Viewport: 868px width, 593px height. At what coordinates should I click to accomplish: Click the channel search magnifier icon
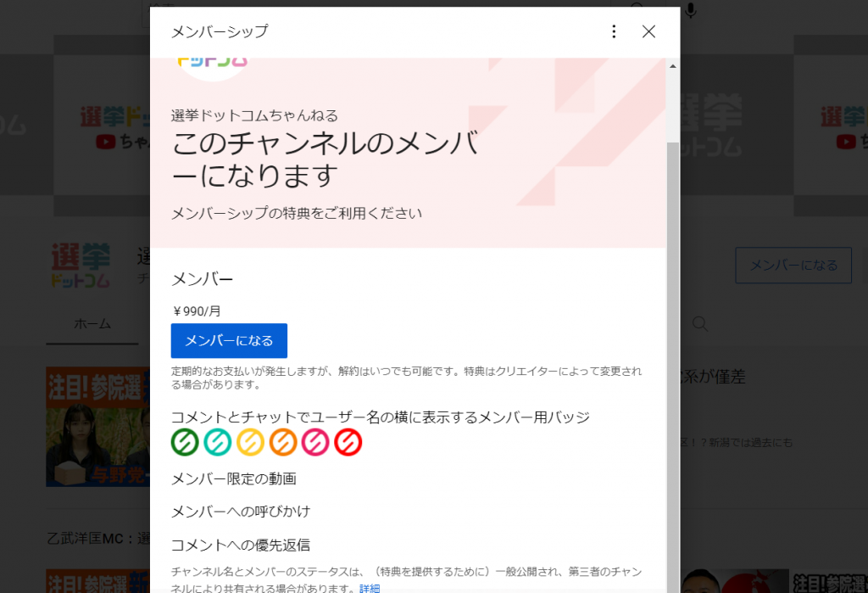pyautogui.click(x=700, y=324)
